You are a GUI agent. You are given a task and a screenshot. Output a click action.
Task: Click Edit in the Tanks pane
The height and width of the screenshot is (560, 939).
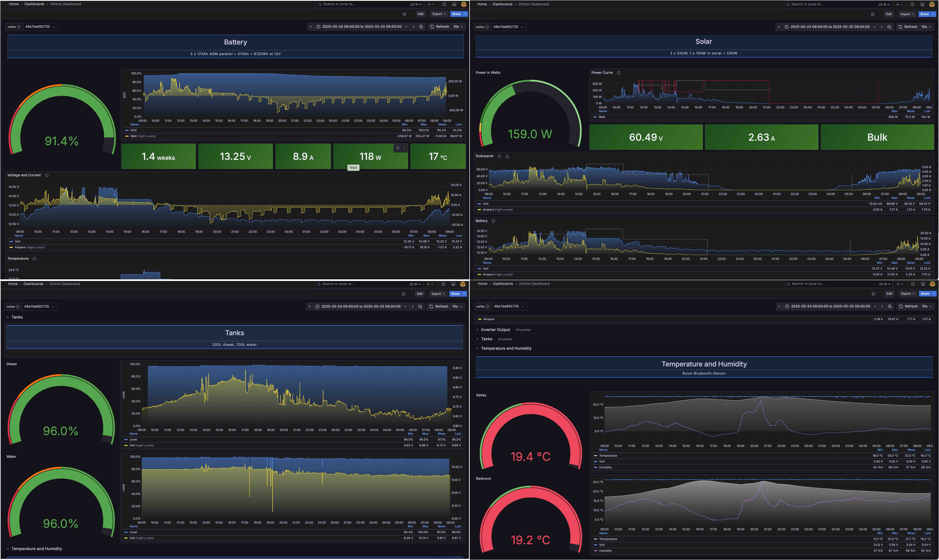419,294
